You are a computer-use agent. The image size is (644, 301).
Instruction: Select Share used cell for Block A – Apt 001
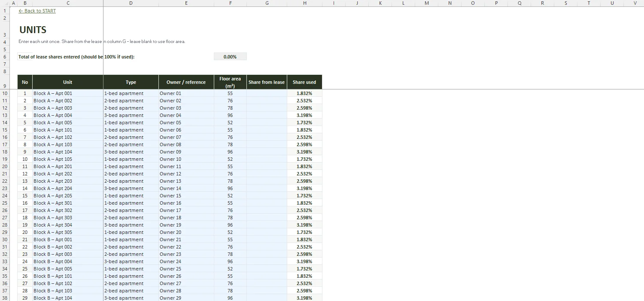(304, 93)
